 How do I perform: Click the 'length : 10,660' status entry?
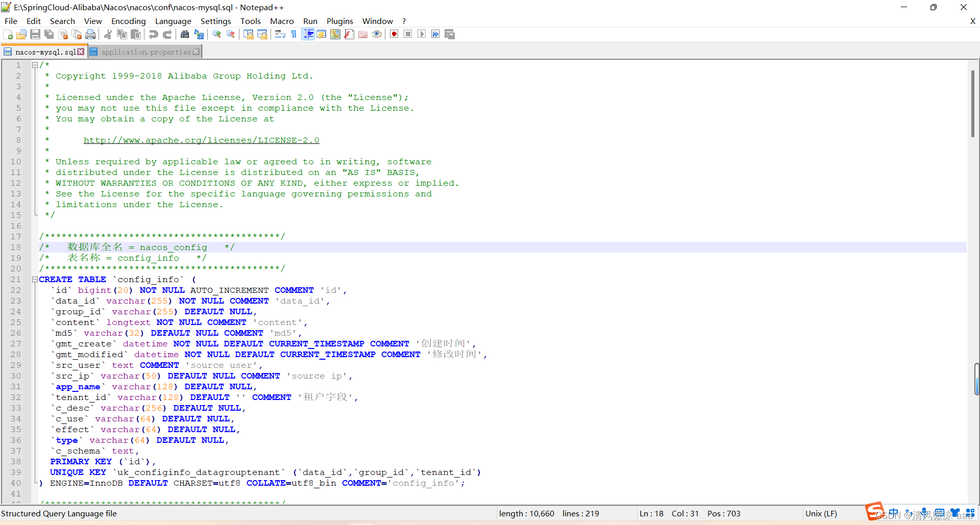pyautogui.click(x=527, y=514)
